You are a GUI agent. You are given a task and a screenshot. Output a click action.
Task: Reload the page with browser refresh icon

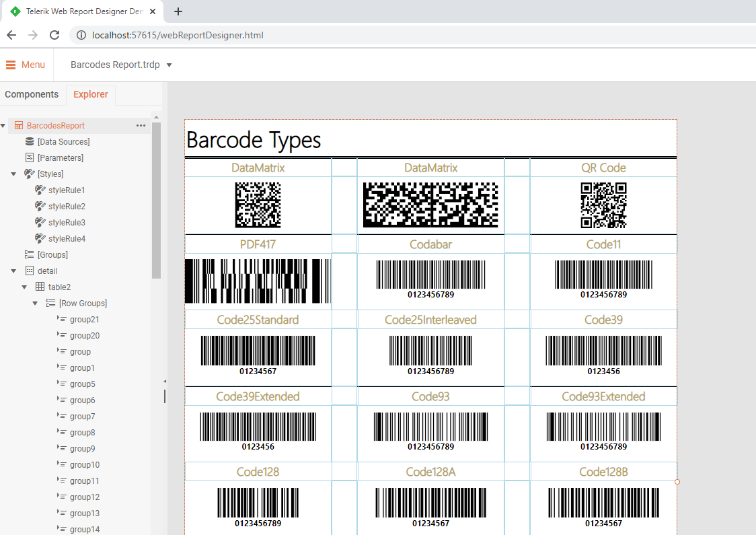[x=54, y=35]
